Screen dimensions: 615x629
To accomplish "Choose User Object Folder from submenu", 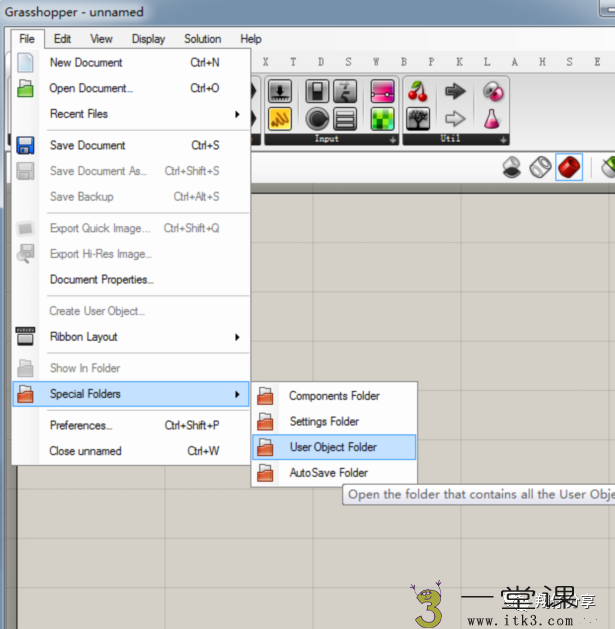I will pyautogui.click(x=333, y=447).
